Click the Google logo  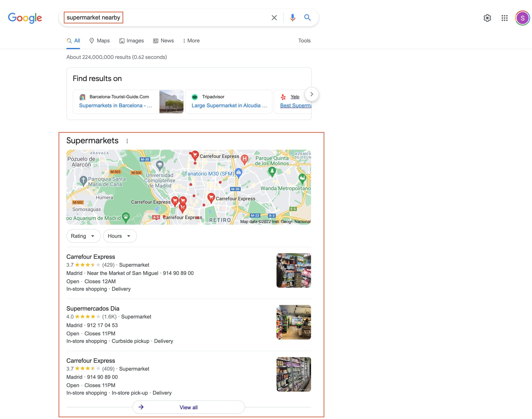(x=25, y=18)
